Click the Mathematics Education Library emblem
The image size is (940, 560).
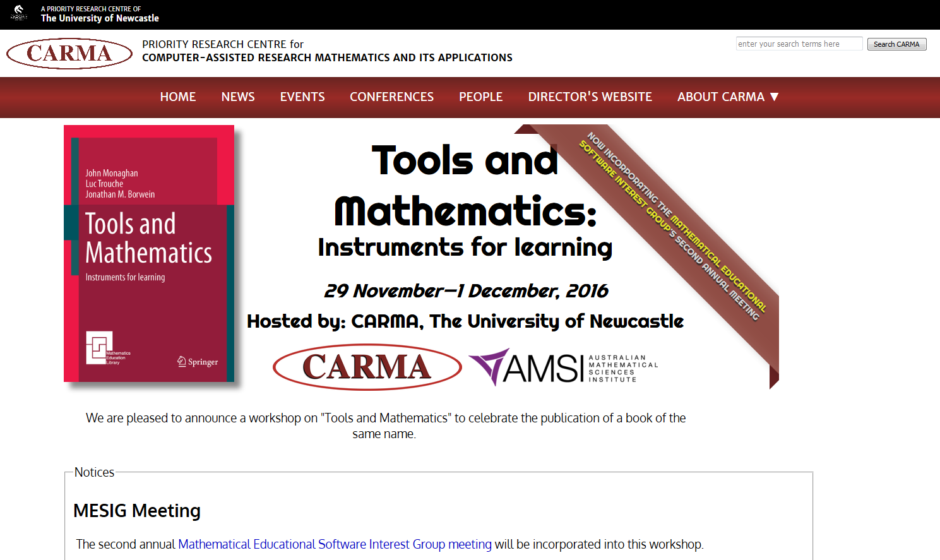point(101,348)
